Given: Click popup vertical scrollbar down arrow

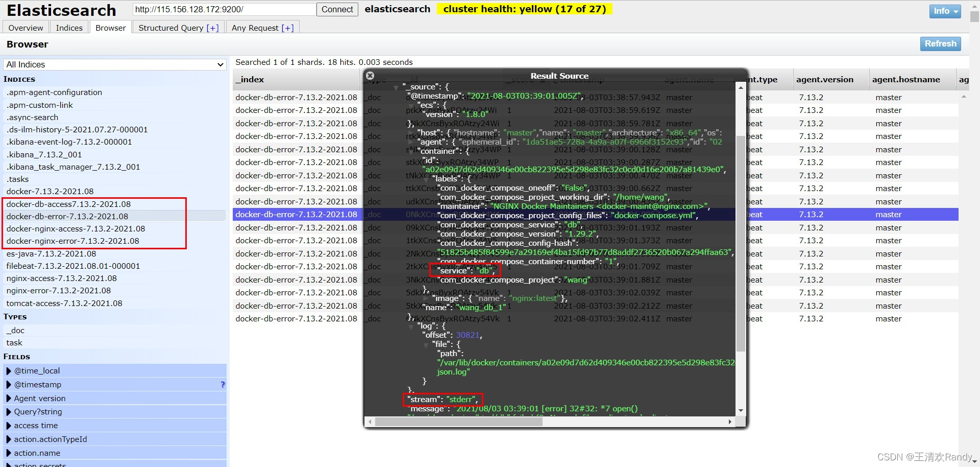Looking at the screenshot, I should click(741, 411).
